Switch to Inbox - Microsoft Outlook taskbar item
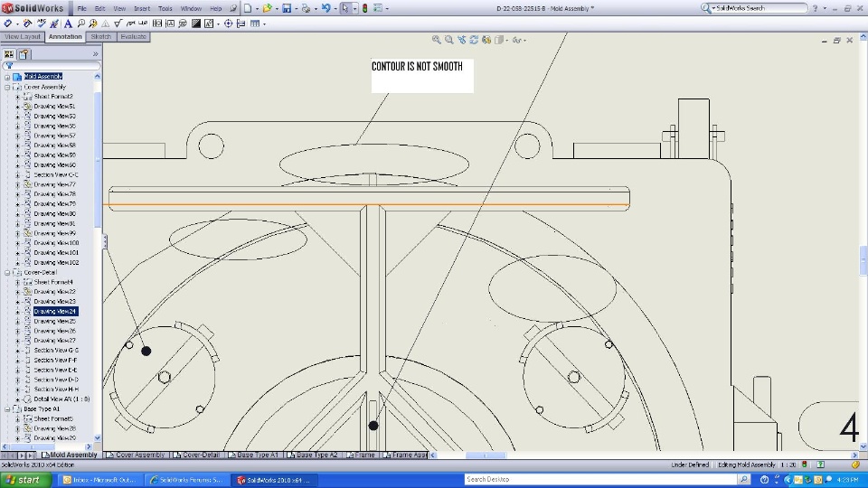 [x=99, y=480]
